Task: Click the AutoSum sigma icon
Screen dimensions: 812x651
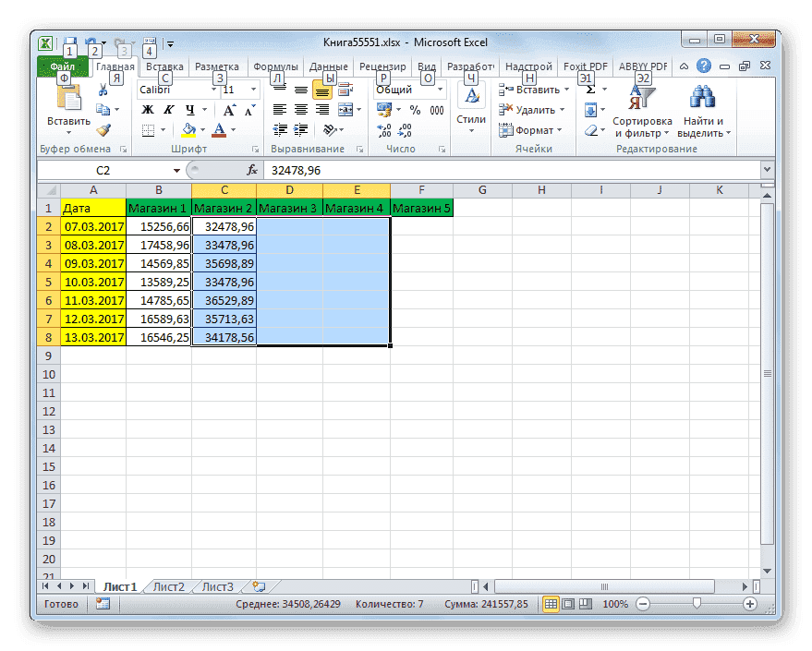Action: [x=591, y=90]
